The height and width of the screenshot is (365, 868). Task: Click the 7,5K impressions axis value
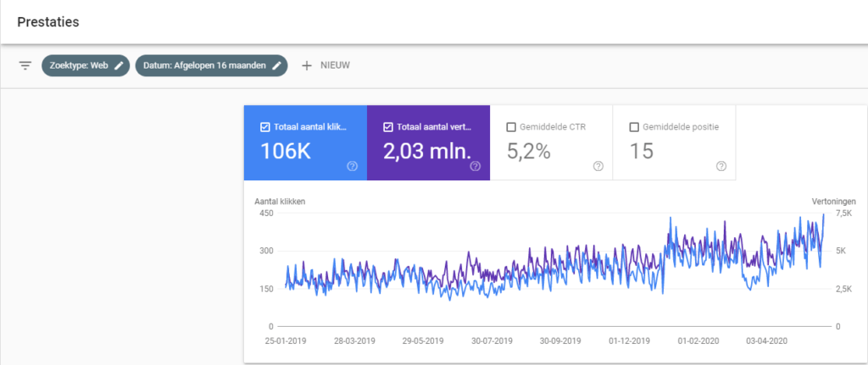coord(845,213)
